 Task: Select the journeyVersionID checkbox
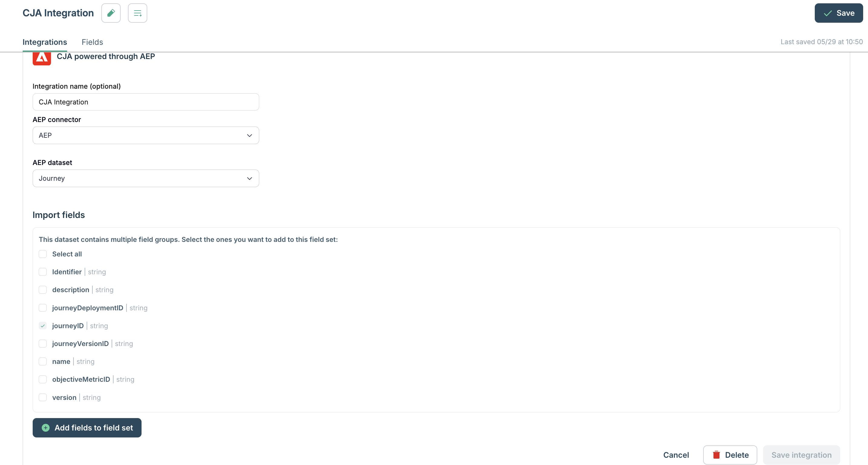tap(43, 344)
